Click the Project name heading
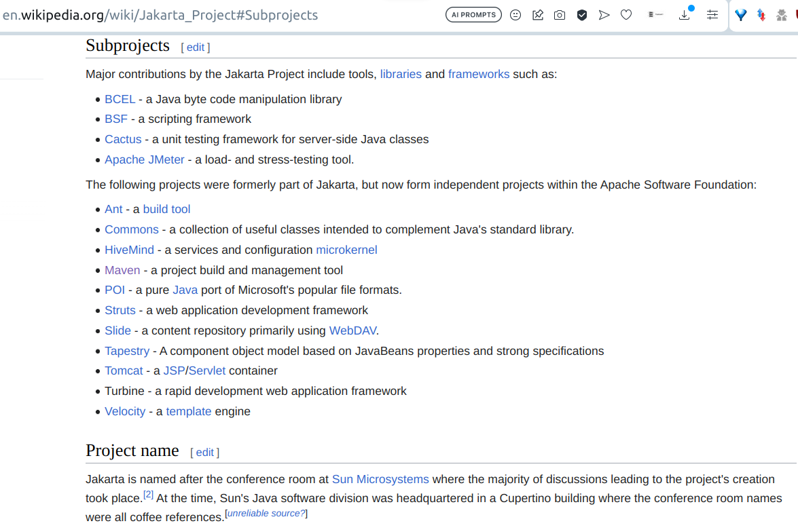 coord(132,450)
